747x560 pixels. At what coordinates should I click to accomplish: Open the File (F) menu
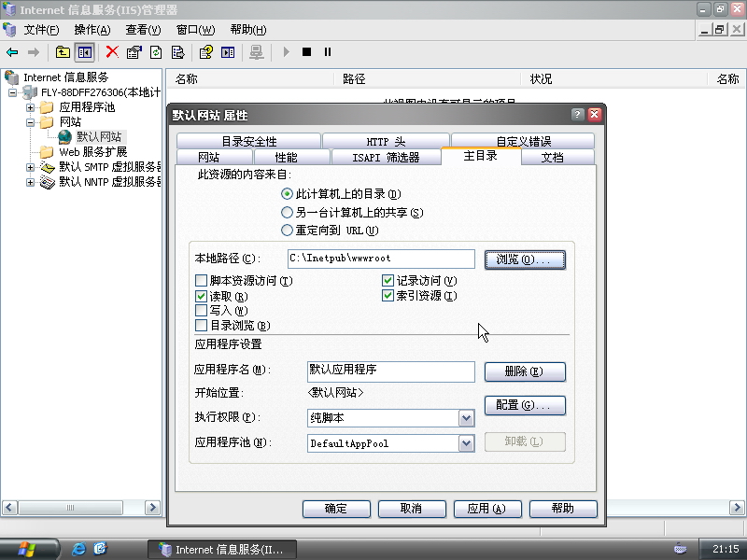click(x=41, y=30)
